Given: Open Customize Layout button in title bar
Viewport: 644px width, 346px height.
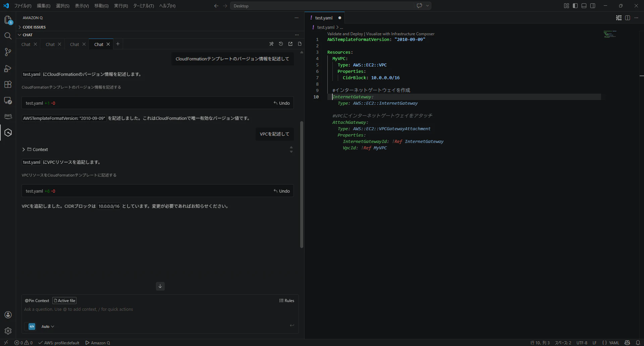Looking at the screenshot, I should click(567, 6).
